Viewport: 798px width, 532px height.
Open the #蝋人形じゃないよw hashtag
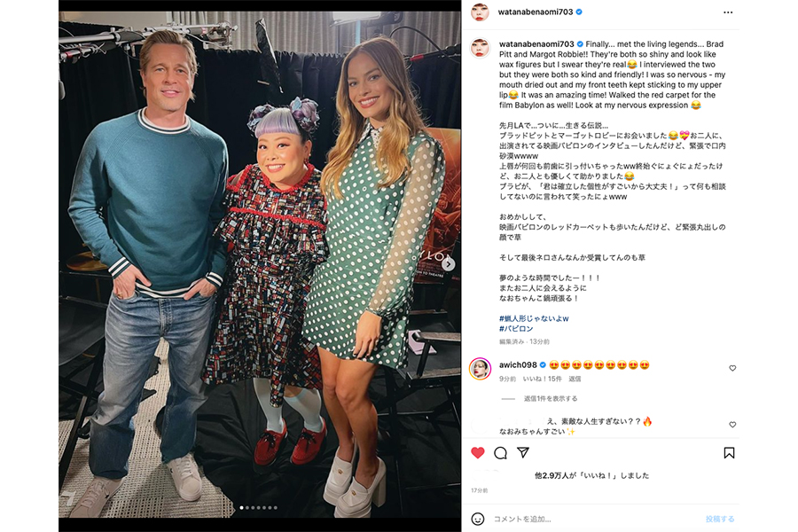coord(534,318)
